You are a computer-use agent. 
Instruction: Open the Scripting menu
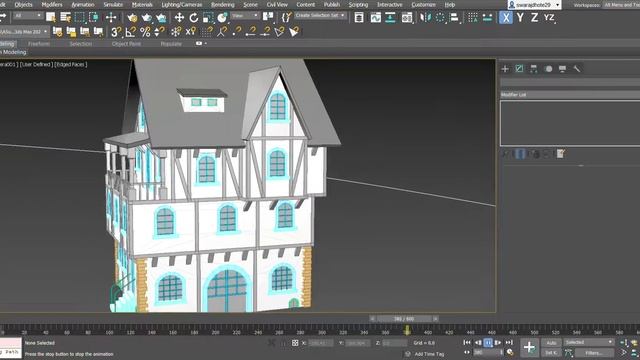(358, 5)
